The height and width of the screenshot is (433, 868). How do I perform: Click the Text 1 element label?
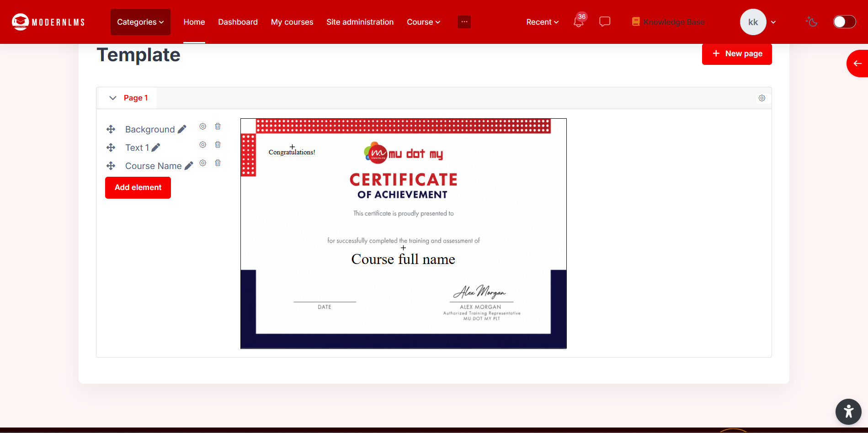(x=137, y=148)
